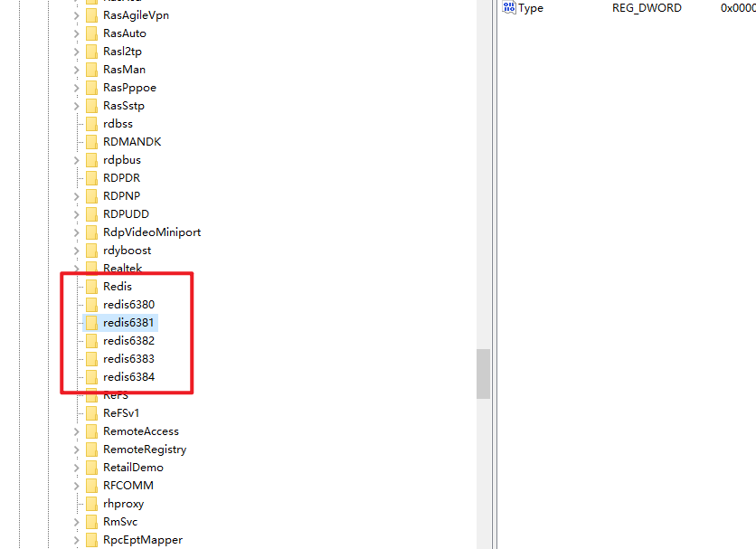Click the rdbss folder icon
The height and width of the screenshot is (549, 756).
pyautogui.click(x=91, y=124)
